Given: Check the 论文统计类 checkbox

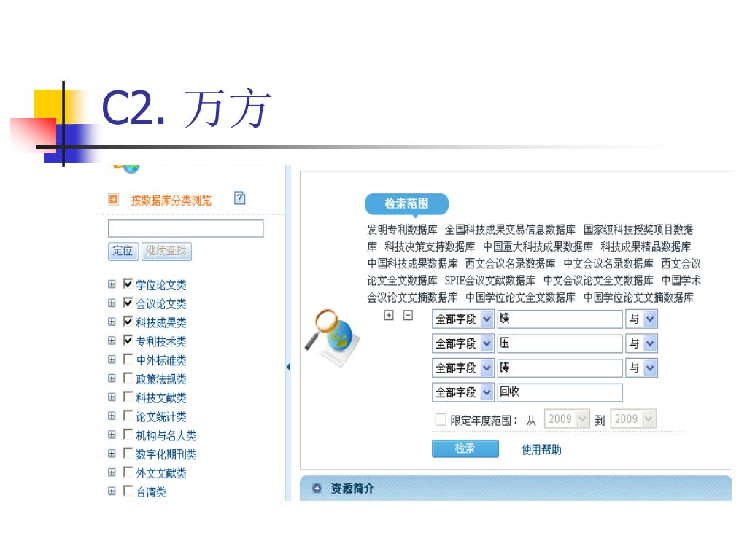Looking at the screenshot, I should coord(128,415).
